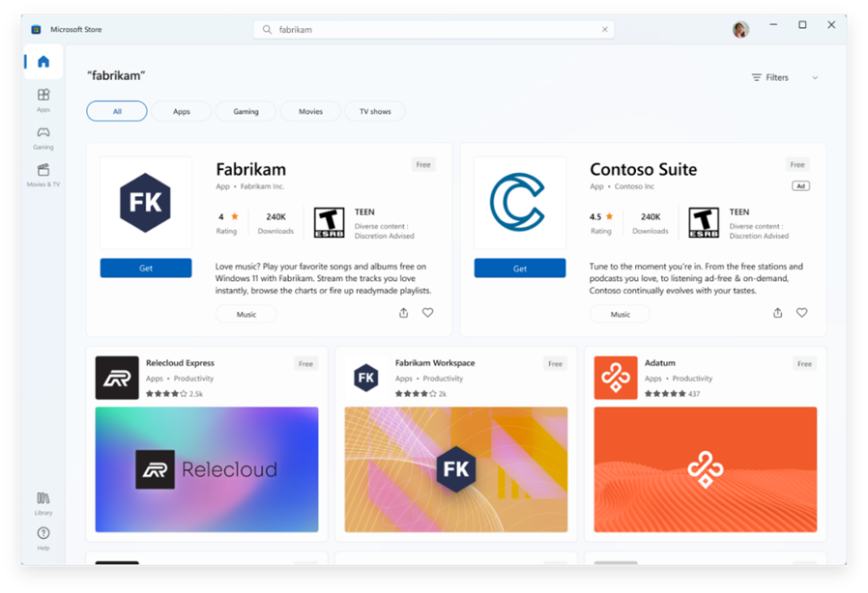Get the Contoso Suite app
Image resolution: width=868 pixels, height=593 pixels.
point(520,268)
